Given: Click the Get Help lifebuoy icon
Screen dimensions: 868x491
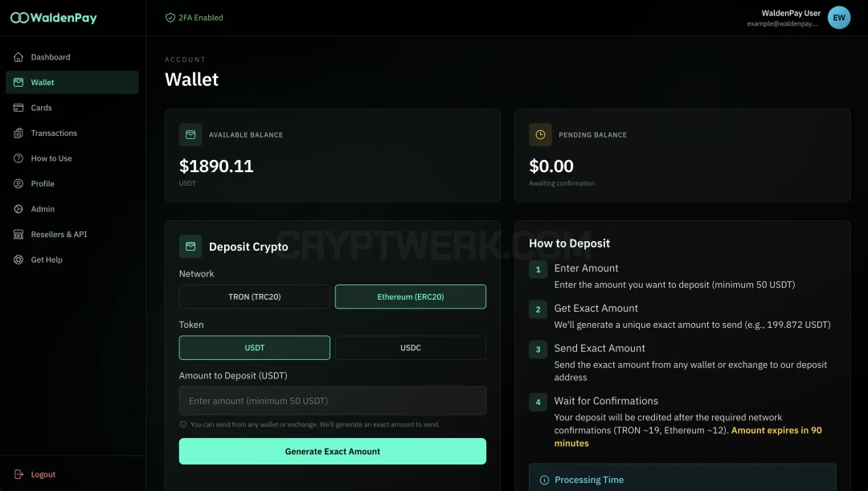Looking at the screenshot, I should [18, 260].
